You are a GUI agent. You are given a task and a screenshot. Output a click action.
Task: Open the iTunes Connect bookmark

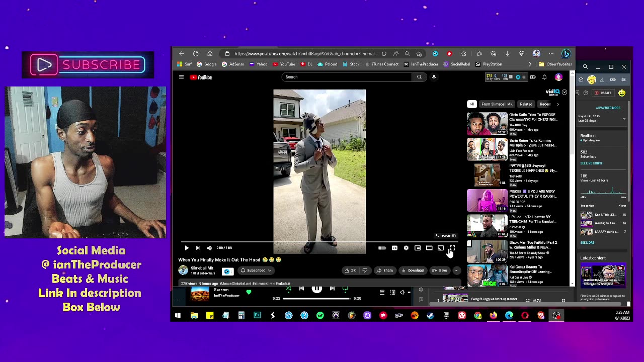pos(382,64)
